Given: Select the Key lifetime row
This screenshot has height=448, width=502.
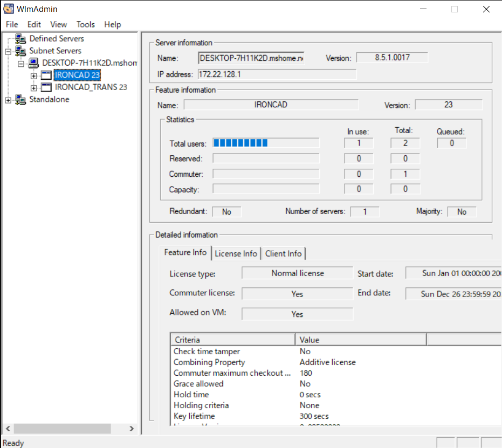Looking at the screenshot, I should tap(336, 416).
